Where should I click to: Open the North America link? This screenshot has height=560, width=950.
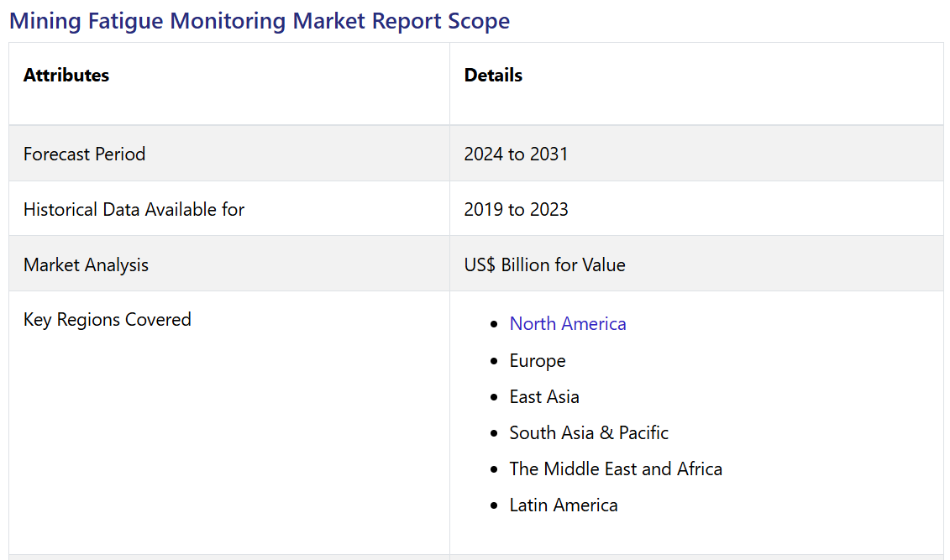(567, 324)
